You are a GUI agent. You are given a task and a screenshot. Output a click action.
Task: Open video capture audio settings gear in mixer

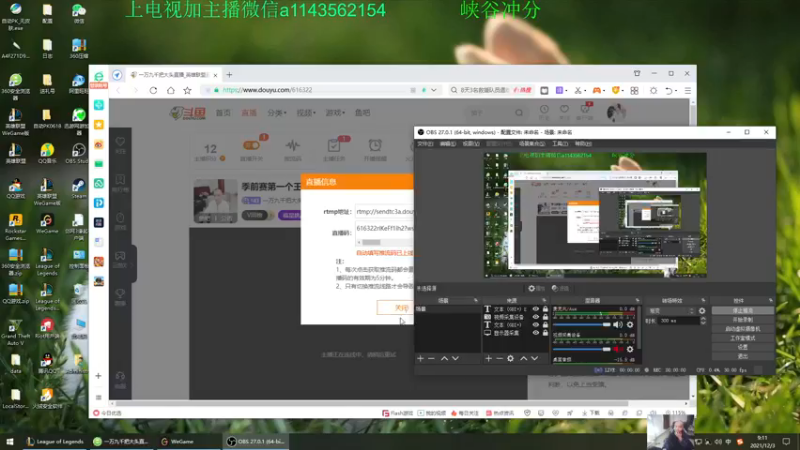pos(630,349)
